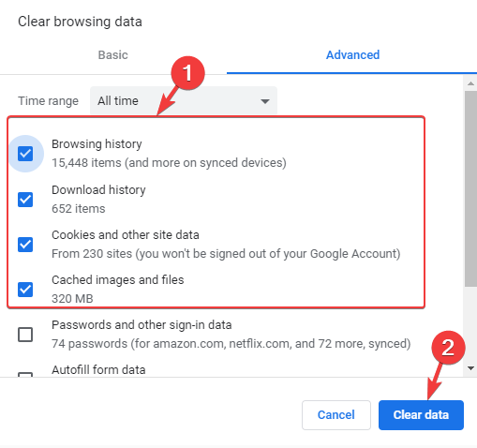
Task: Click the red number 1 annotation badge
Action: point(187,73)
